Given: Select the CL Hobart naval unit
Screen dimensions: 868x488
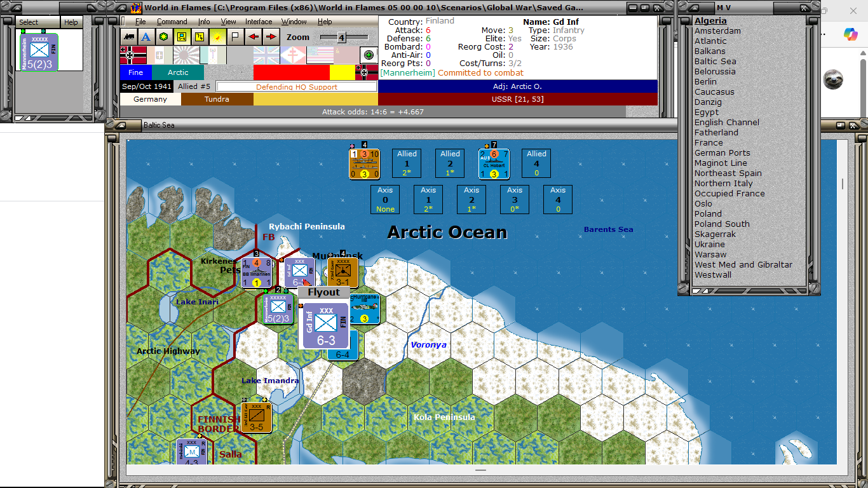Looking at the screenshot, I should click(494, 163).
